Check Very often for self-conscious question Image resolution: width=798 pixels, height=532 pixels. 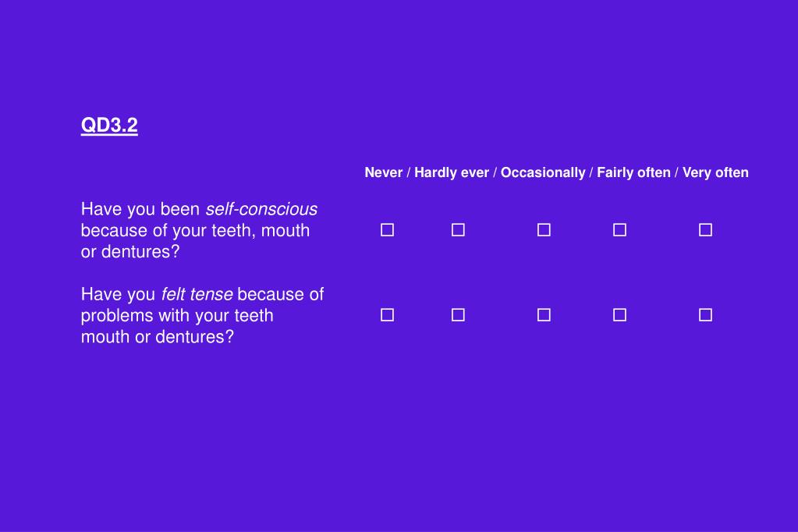pos(705,230)
